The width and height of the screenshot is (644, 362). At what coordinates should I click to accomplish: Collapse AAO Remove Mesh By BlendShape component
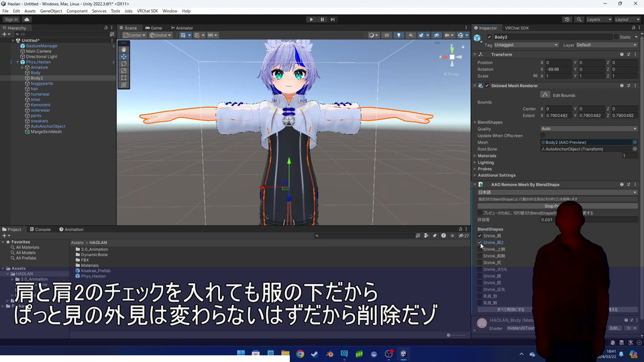tap(475, 185)
